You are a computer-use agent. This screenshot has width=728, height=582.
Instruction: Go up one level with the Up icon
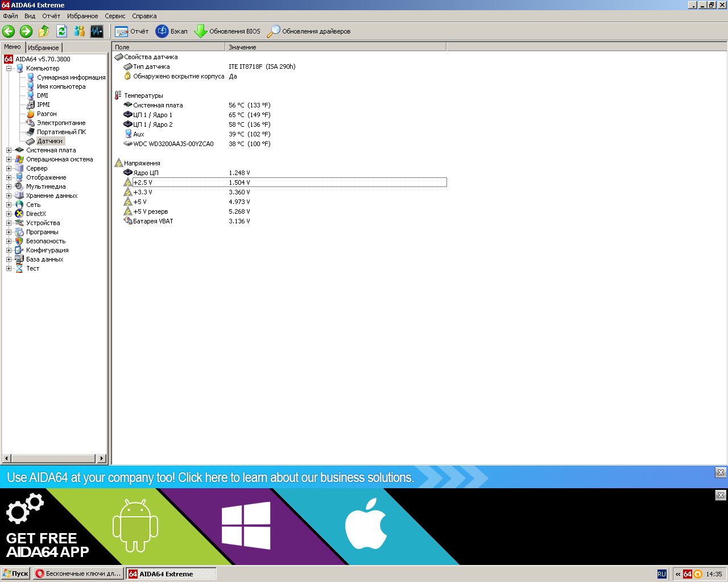tap(44, 31)
